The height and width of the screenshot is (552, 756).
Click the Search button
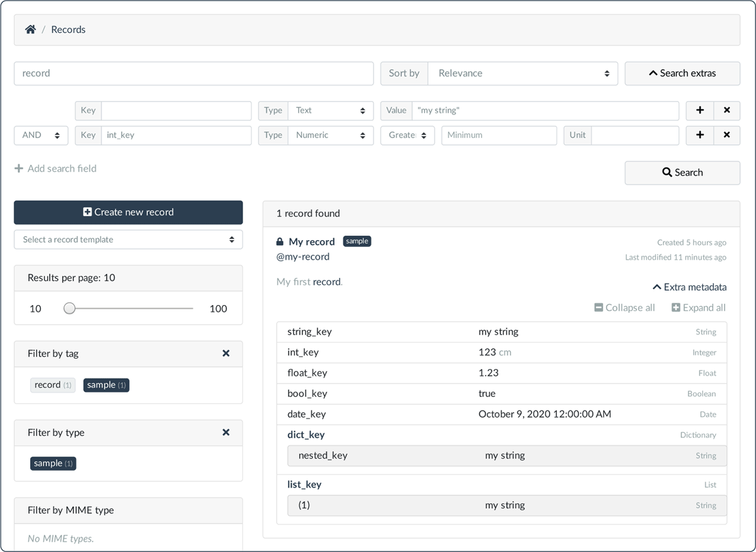pos(682,173)
